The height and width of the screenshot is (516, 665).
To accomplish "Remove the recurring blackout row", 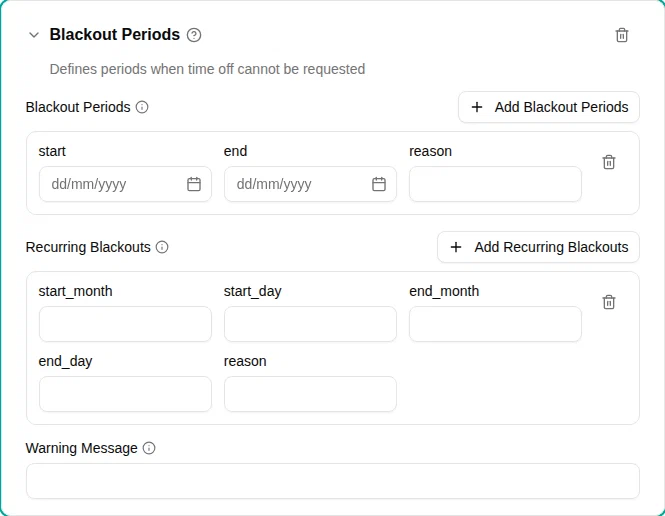I will [x=609, y=302].
